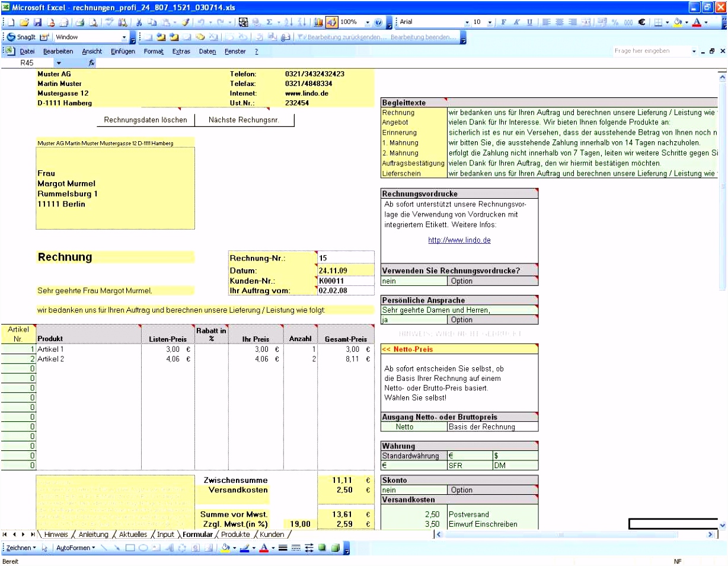Sort descending with the Z-A icon

tap(302, 23)
